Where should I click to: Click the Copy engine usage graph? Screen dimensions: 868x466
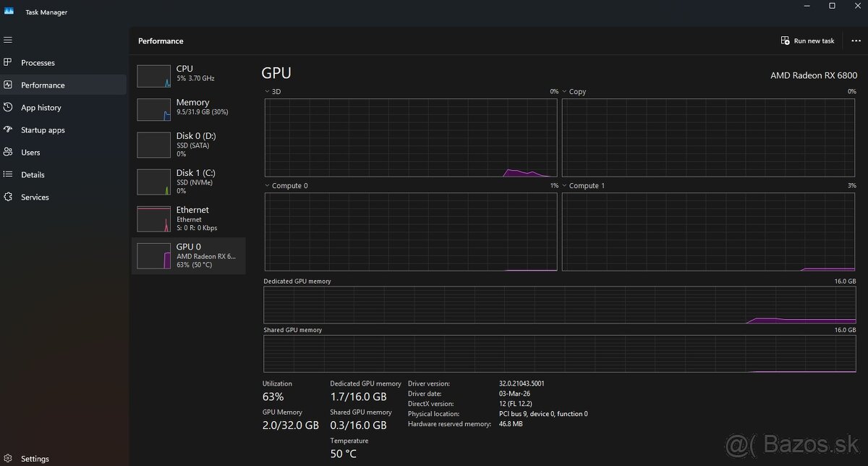(709, 137)
